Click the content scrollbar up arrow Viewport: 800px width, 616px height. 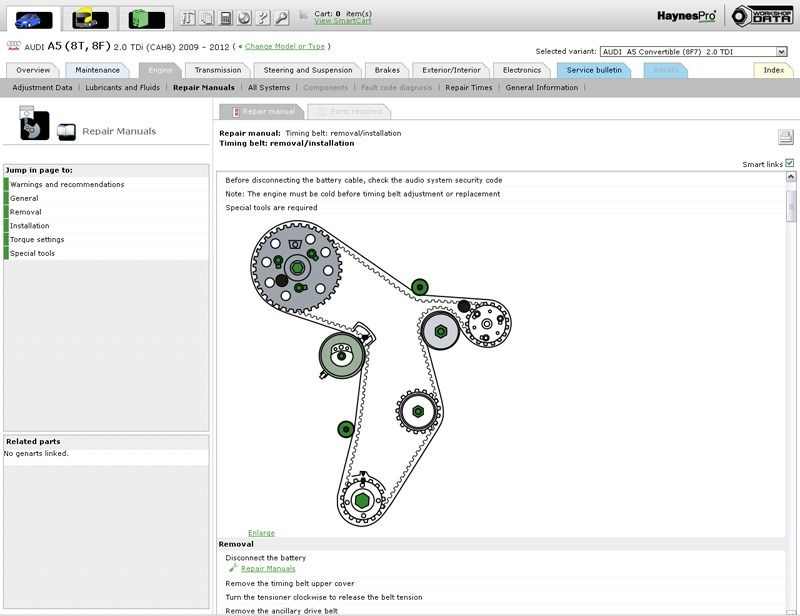pyautogui.click(x=791, y=176)
